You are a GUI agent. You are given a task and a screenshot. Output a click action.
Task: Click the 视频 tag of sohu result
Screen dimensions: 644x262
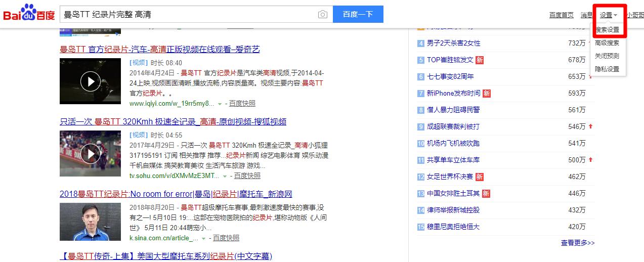(139, 136)
